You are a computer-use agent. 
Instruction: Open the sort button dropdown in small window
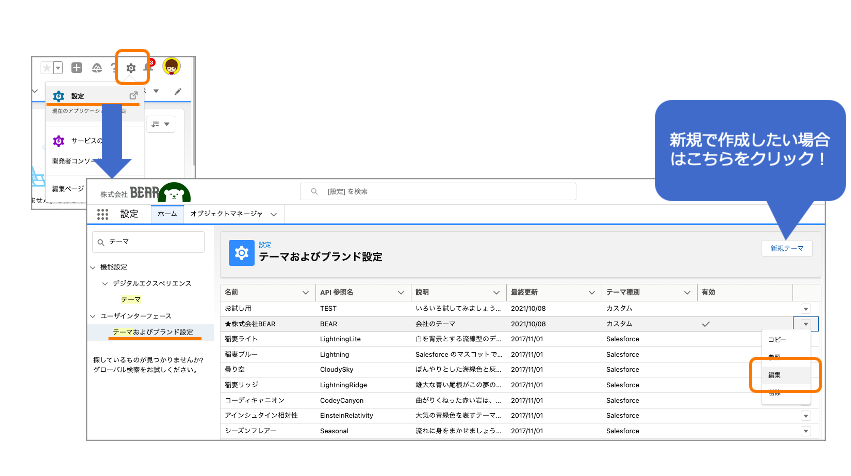coord(161,124)
